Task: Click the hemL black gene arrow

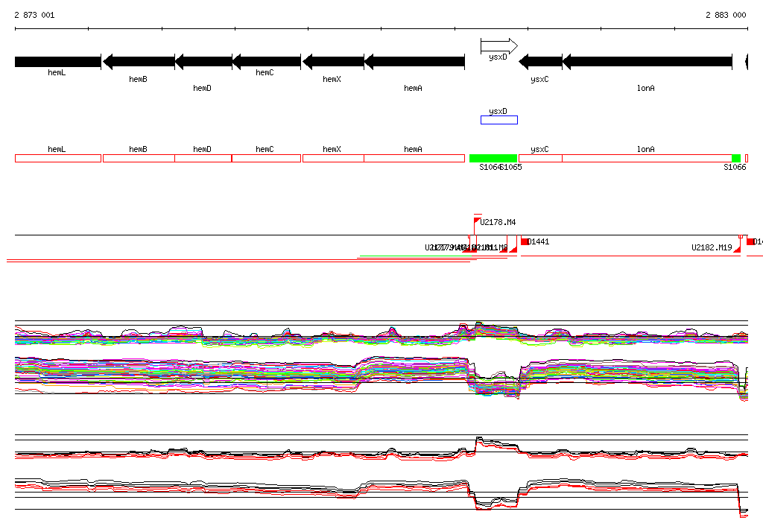Action: (57, 61)
